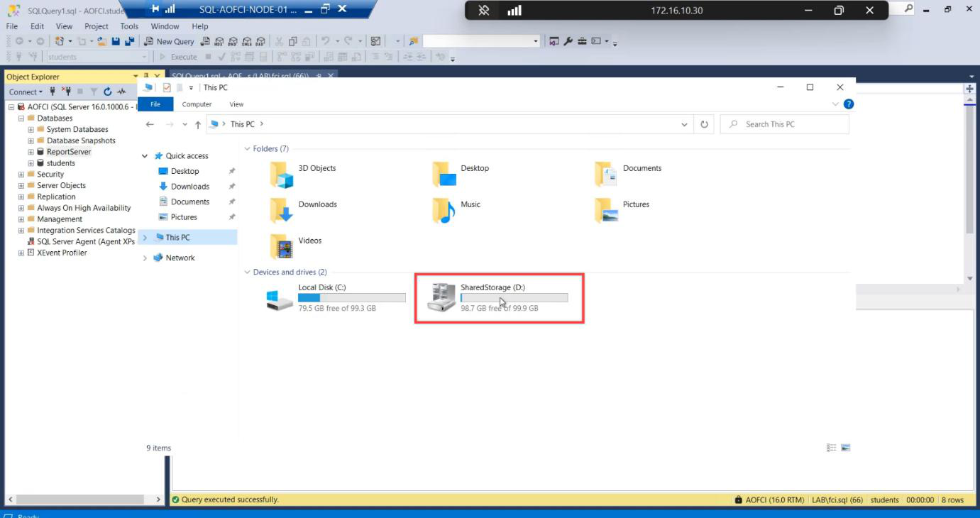Click the Save All icon in SSMS toolbar
Image resolution: width=980 pixels, height=518 pixels.
pos(129,41)
